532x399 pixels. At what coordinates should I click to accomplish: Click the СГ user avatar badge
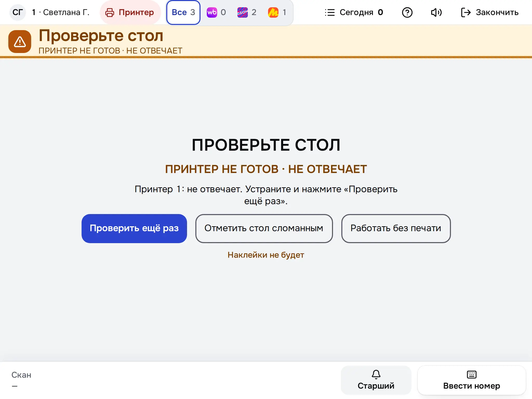[18, 12]
